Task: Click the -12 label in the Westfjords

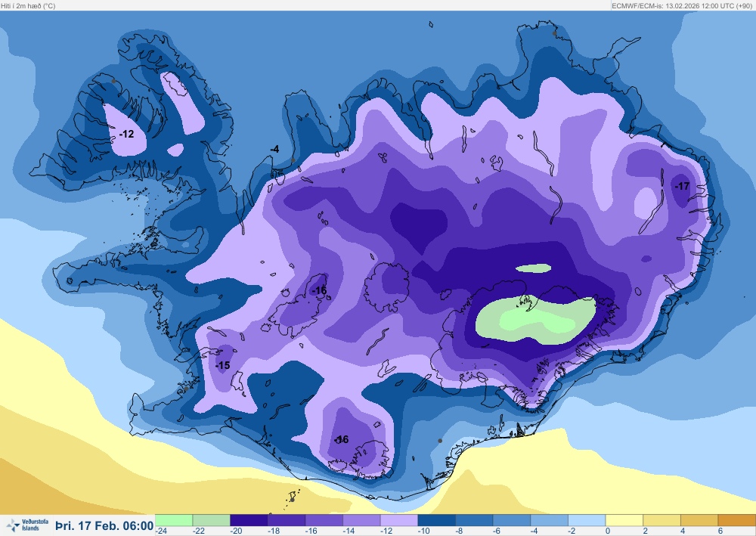Action: (x=126, y=134)
